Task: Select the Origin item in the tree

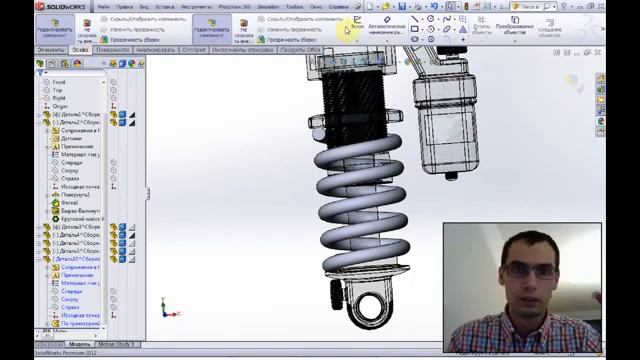Action: [x=60, y=106]
